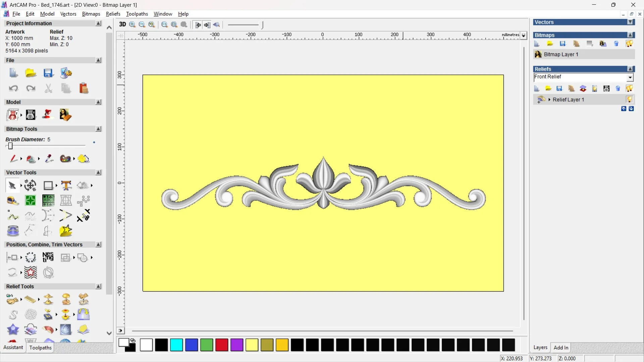
Task: Select the Create Rectangle vector tool
Action: tap(48, 185)
